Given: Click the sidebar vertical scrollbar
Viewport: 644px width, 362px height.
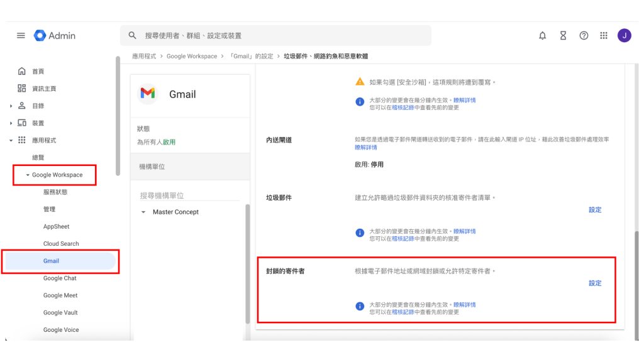Looking at the screenshot, I should 118,116.
